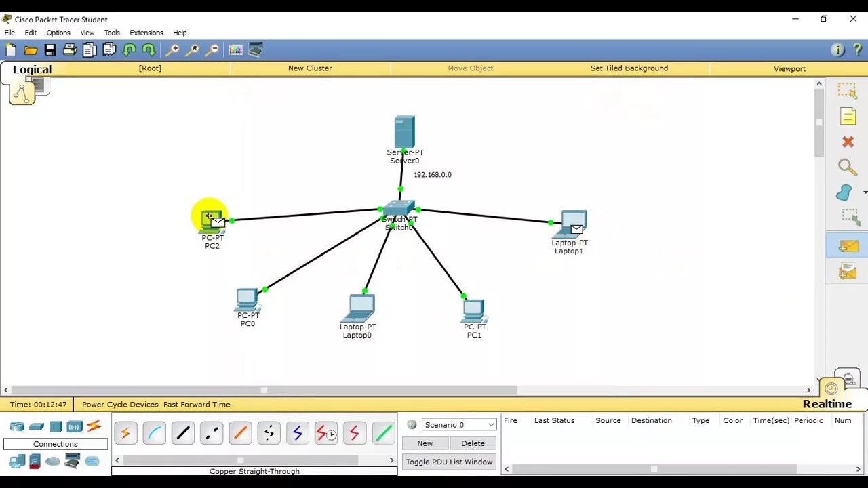The height and width of the screenshot is (488, 868).
Task: Select the Add Complex PDU envelope tool
Action: (x=848, y=271)
